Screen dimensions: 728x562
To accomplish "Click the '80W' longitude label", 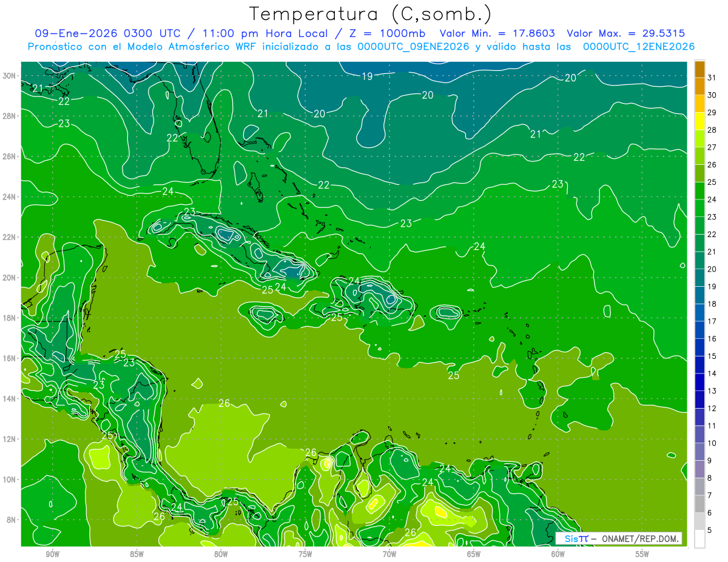I will (x=221, y=554).
